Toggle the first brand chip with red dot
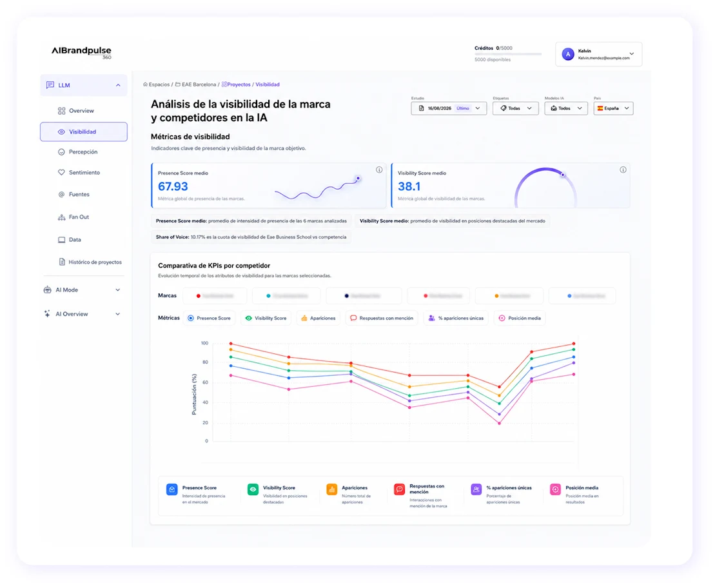 [x=215, y=295]
